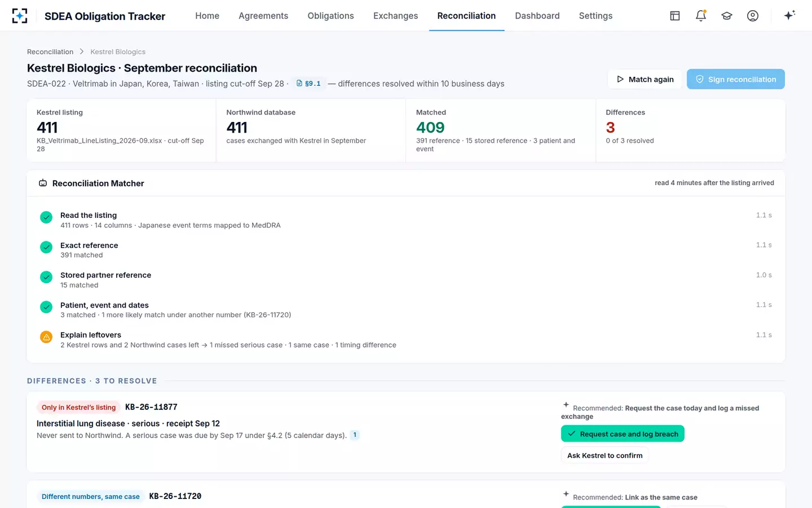Switch to the Obligations tab

tap(330, 16)
